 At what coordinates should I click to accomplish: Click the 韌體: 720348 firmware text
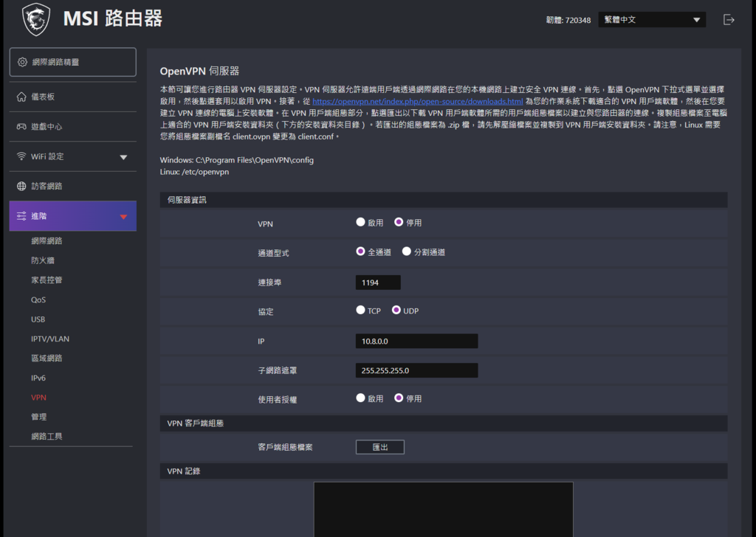point(568,20)
